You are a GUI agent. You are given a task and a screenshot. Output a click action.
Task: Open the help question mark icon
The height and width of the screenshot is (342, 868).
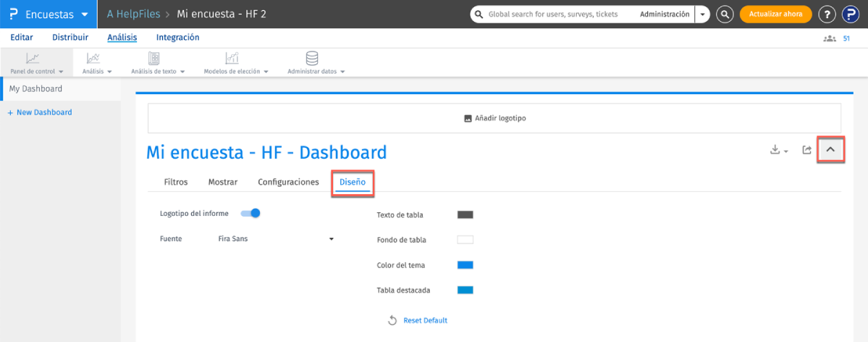(827, 14)
